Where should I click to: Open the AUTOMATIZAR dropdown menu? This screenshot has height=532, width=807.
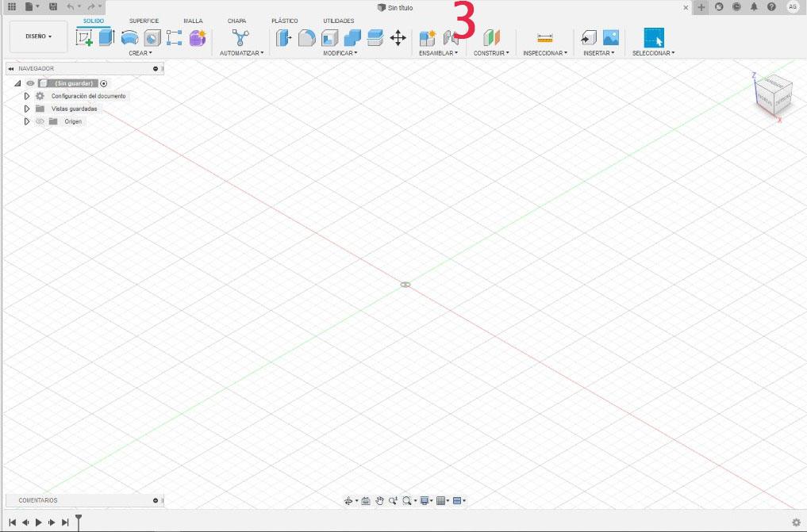[x=241, y=53]
